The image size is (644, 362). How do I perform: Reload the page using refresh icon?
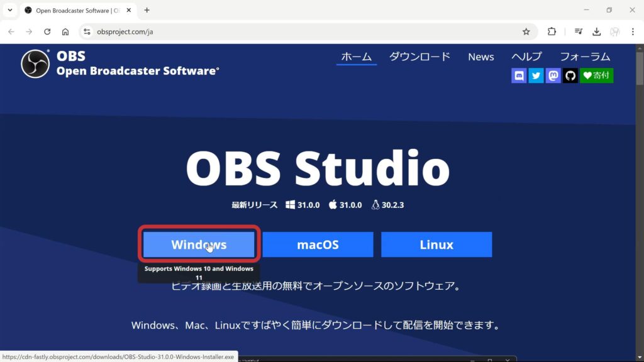pos(47,31)
